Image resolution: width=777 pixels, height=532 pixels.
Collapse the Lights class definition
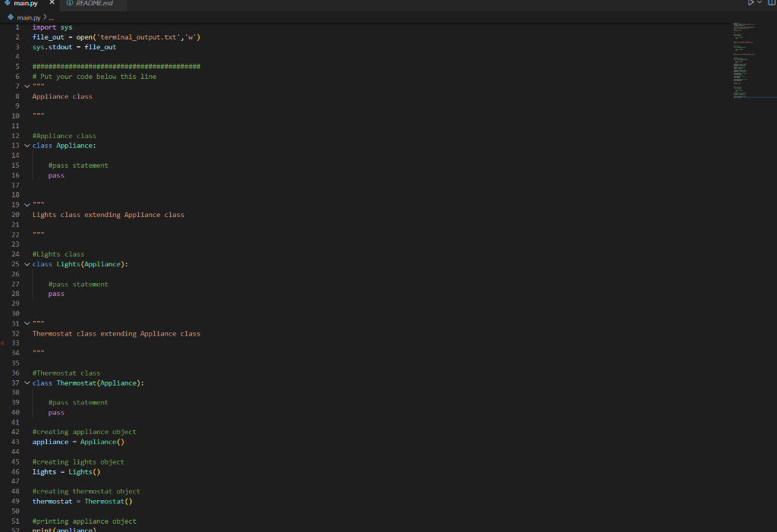(x=27, y=264)
